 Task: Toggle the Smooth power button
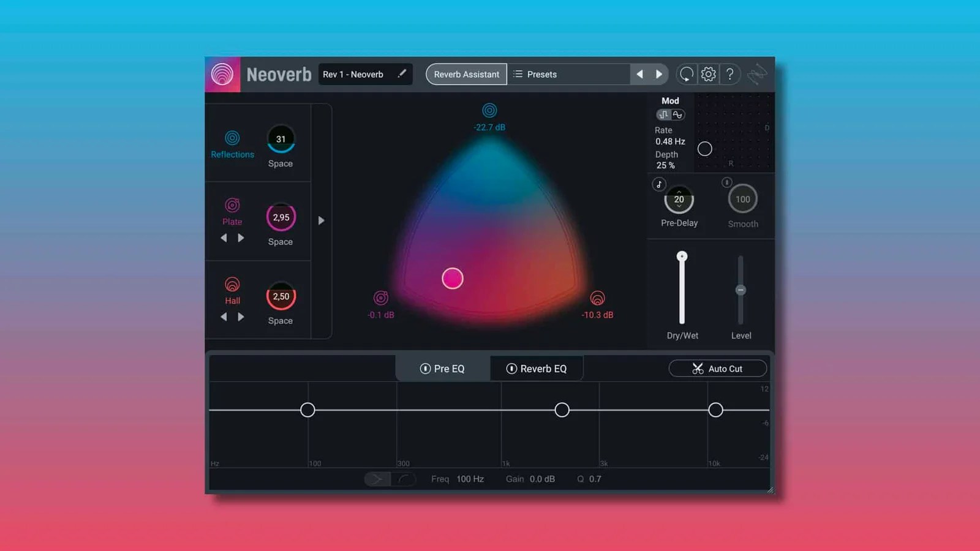click(x=726, y=182)
